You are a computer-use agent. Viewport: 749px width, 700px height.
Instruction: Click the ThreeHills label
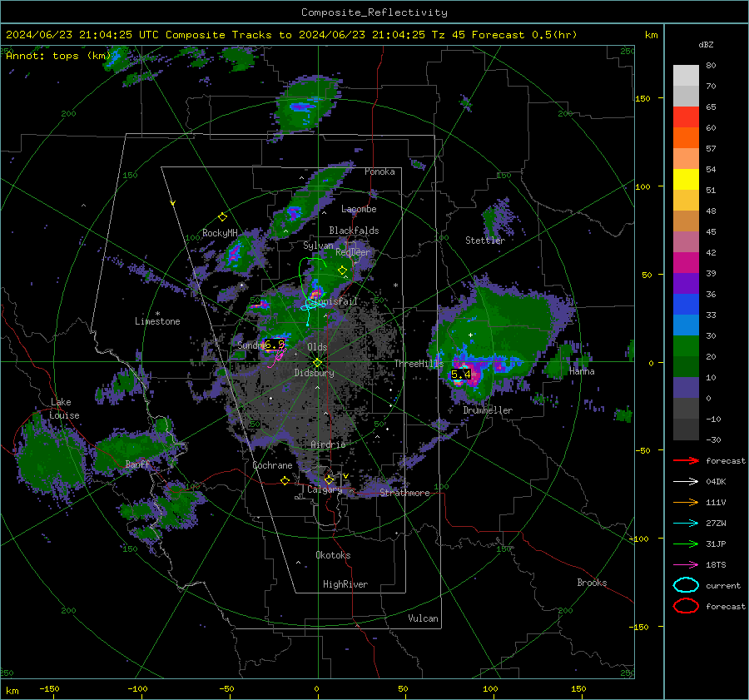419,364
